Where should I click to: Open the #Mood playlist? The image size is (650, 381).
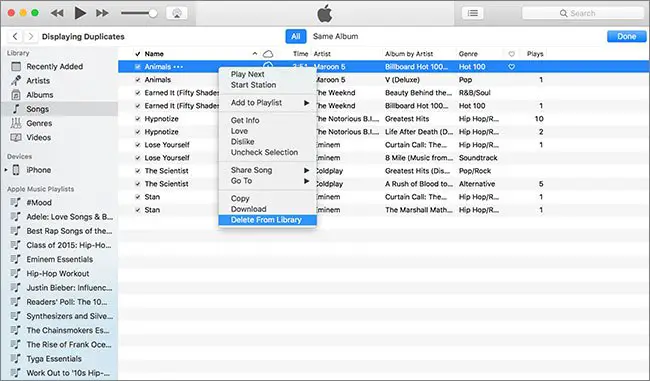pyautogui.click(x=39, y=203)
